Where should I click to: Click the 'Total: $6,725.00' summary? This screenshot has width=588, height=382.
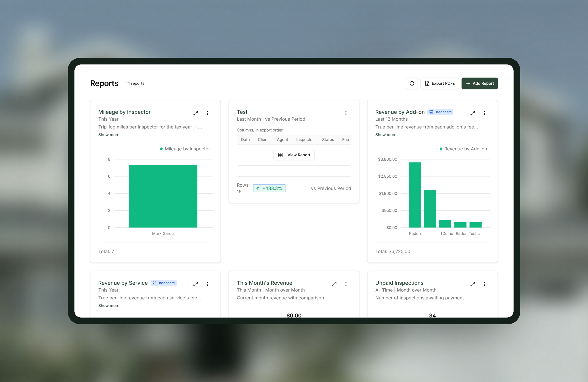(393, 251)
